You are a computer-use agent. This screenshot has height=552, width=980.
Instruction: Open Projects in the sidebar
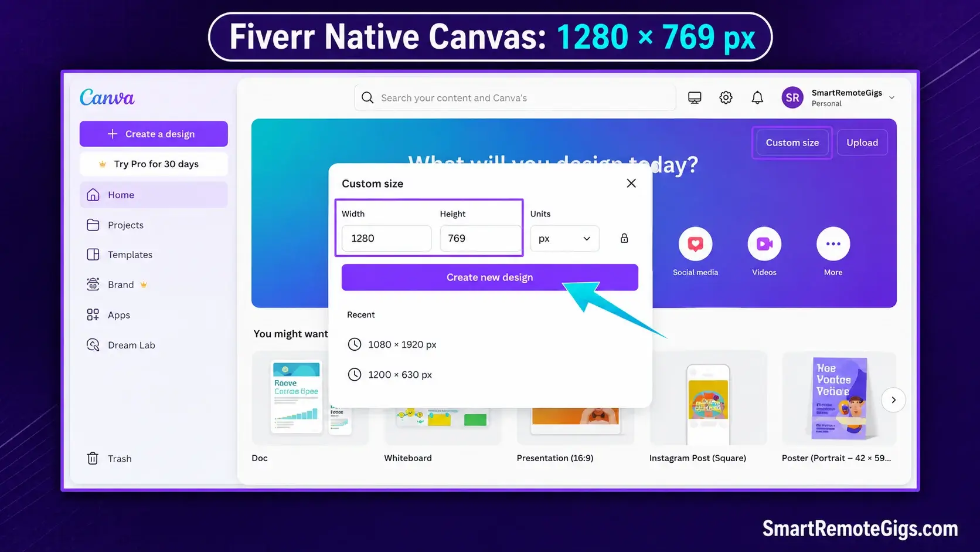pyautogui.click(x=154, y=225)
